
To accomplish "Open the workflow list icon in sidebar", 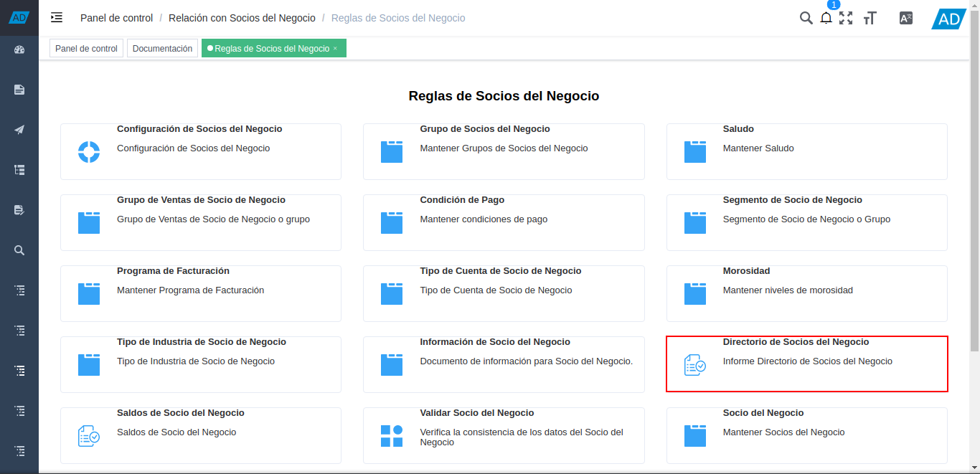I will tap(19, 170).
